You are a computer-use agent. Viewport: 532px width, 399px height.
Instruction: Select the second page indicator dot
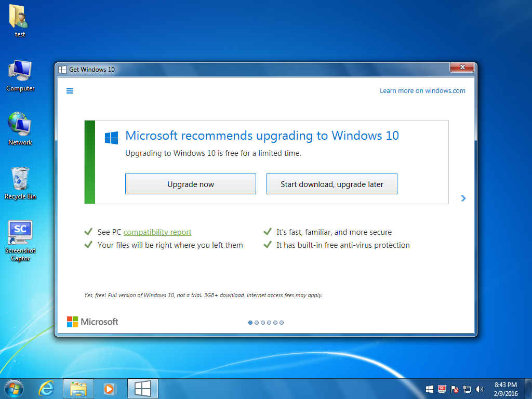pyautogui.click(x=257, y=323)
